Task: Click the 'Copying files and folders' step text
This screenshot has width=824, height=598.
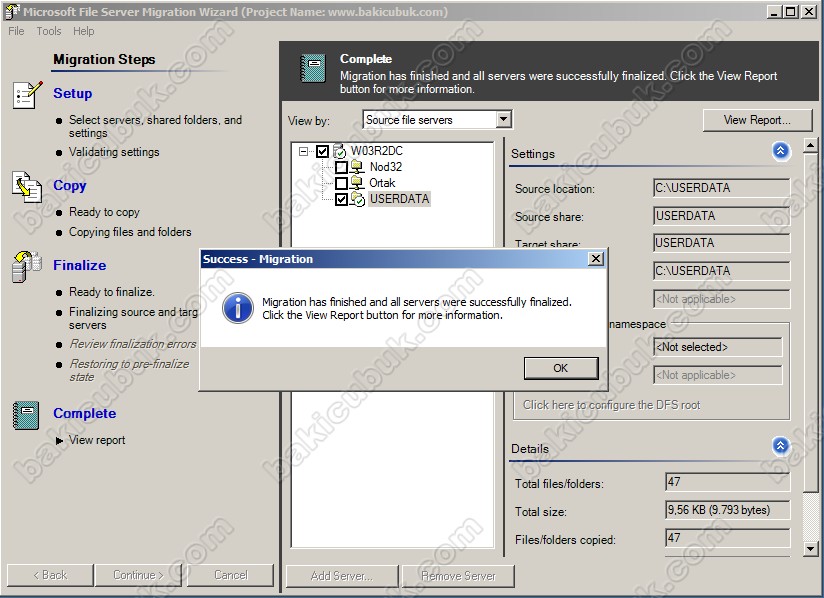Action: 130,232
